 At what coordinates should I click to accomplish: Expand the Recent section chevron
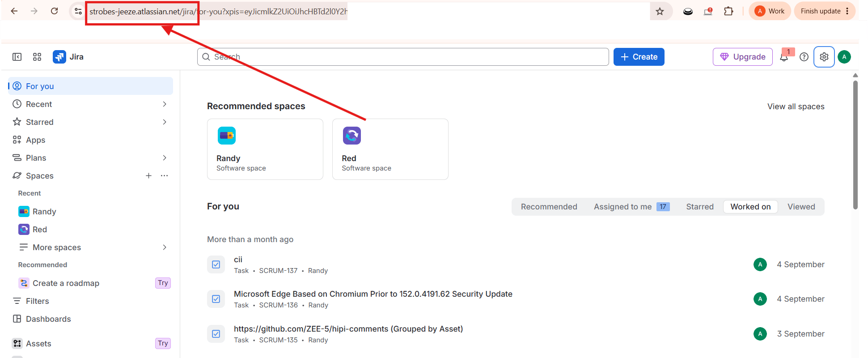(x=165, y=104)
